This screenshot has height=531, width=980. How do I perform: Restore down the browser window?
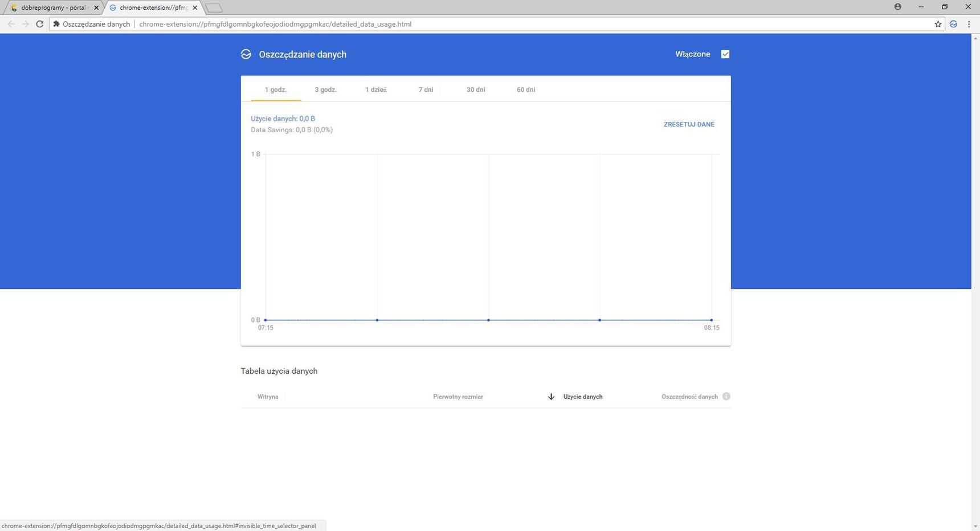pos(945,7)
